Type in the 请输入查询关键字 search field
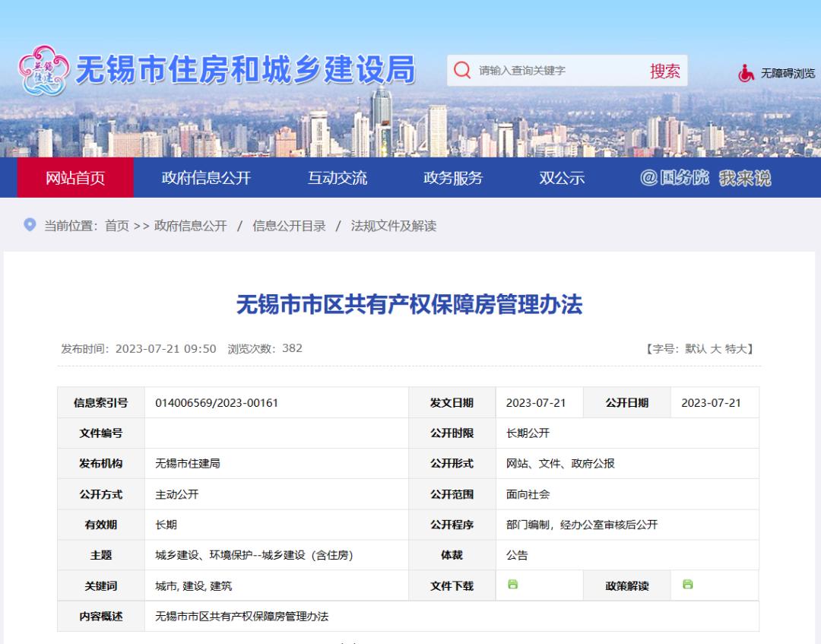Viewport: 821px width, 644px height. [x=555, y=71]
